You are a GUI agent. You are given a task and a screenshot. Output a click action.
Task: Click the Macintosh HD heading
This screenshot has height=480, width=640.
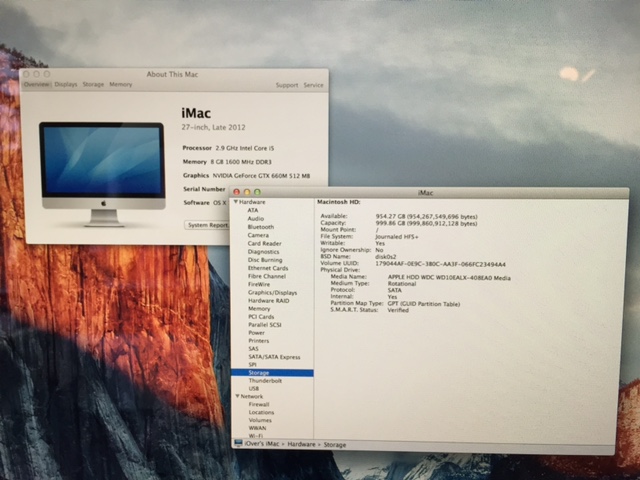point(338,202)
